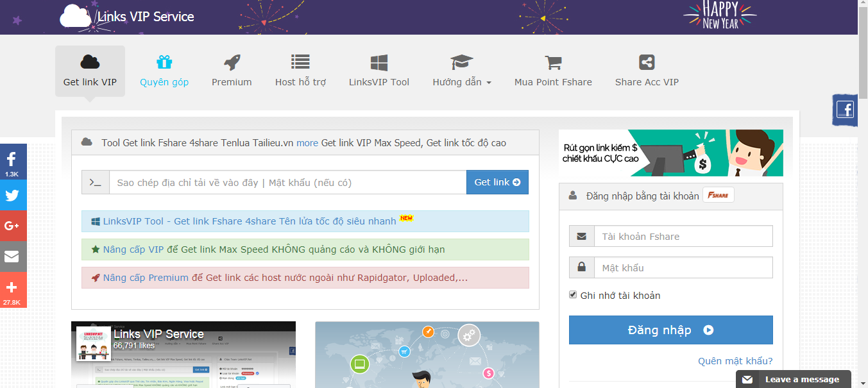Click the Đăng nhập login button

pyautogui.click(x=670, y=330)
